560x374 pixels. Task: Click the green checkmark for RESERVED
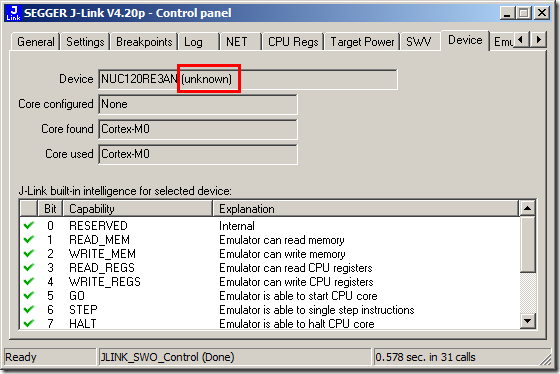[x=29, y=225]
